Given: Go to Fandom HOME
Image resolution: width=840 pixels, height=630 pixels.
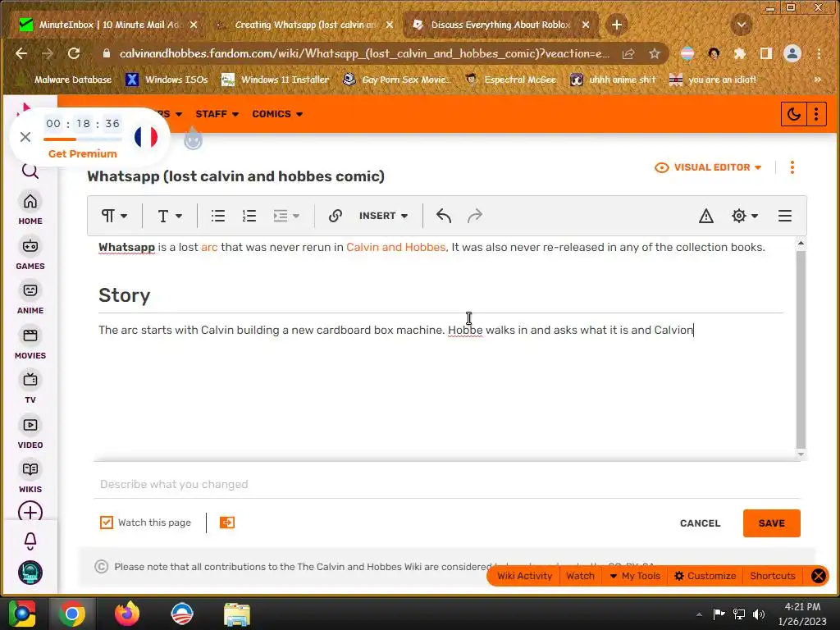Looking at the screenshot, I should [x=30, y=209].
